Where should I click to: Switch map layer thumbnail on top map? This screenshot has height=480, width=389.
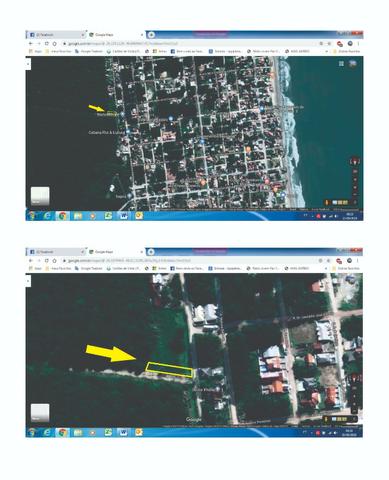[x=40, y=196]
